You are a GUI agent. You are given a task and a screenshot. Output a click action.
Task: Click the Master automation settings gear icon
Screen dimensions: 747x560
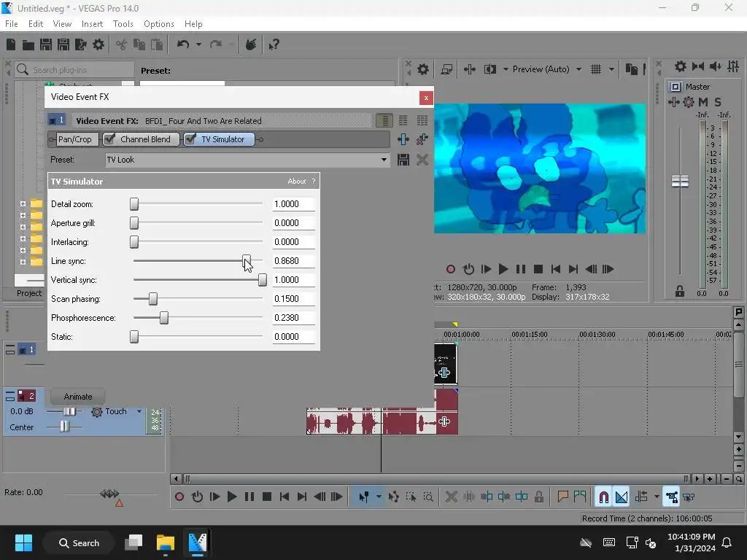click(x=689, y=102)
